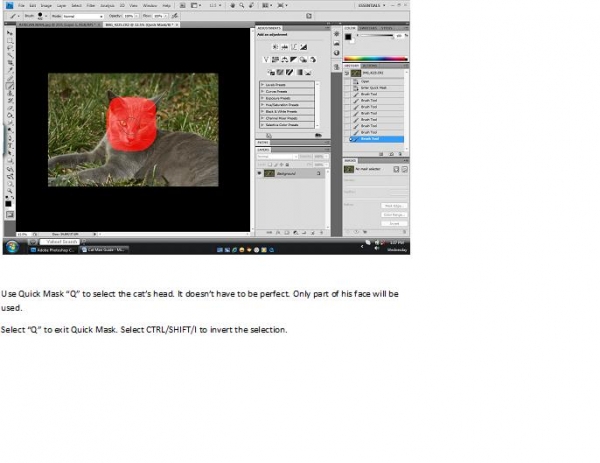Image resolution: width=600 pixels, height=463 pixels.
Task: Click the Posterize adjustment icon
Action: click(x=280, y=72)
